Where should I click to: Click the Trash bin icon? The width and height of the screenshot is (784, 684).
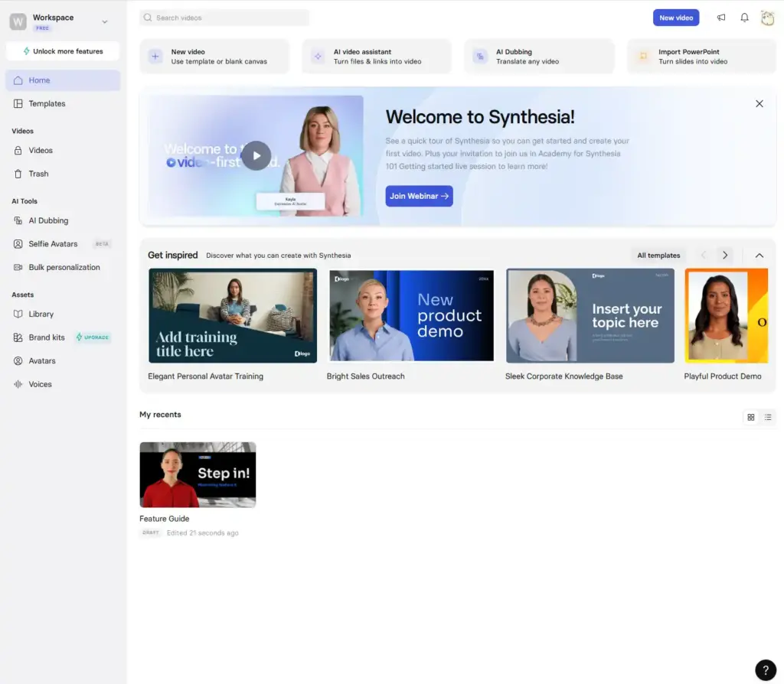[18, 174]
